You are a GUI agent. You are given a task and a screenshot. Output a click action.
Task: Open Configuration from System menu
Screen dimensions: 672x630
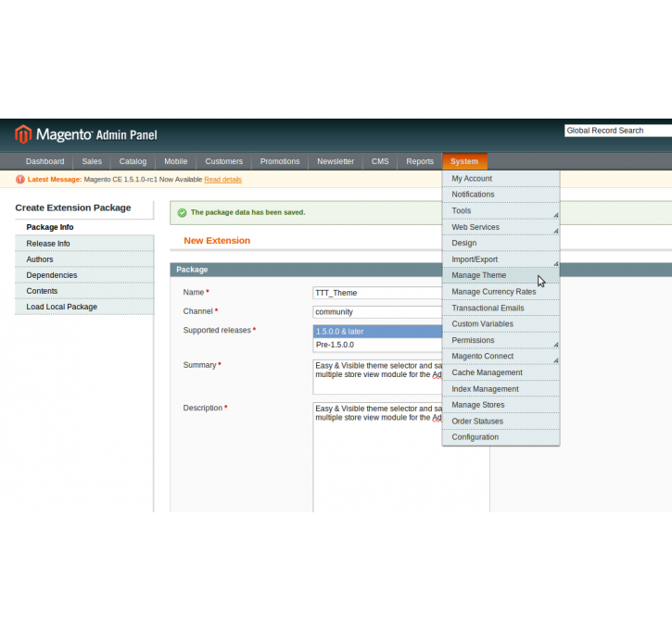click(x=501, y=437)
